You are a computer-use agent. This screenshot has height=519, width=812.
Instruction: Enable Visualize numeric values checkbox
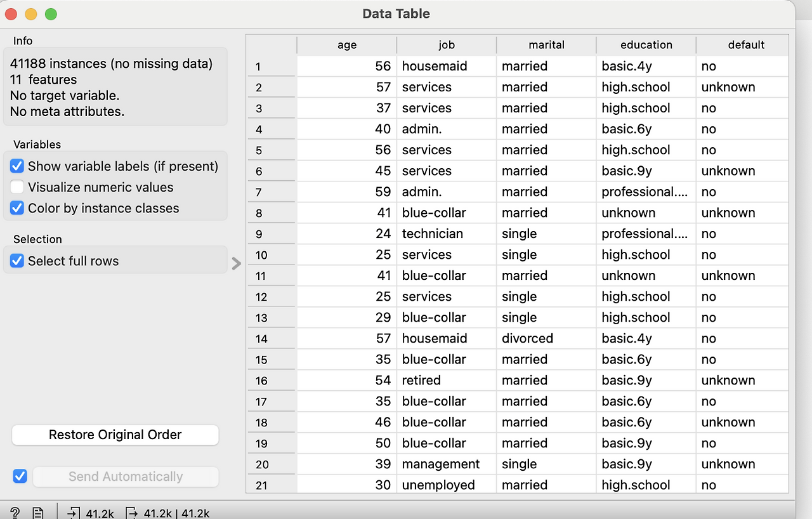[17, 188]
